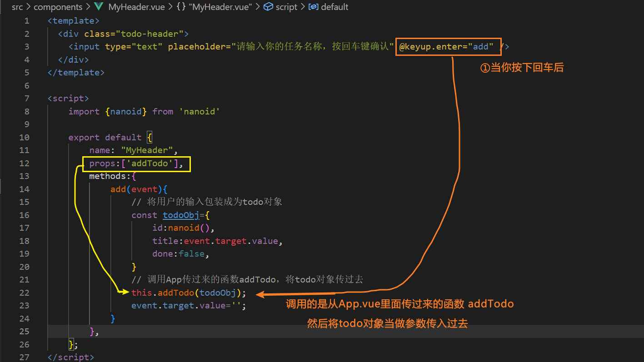Click the Vue file icon in breadcrumb
The image size is (644, 362).
coord(99,7)
